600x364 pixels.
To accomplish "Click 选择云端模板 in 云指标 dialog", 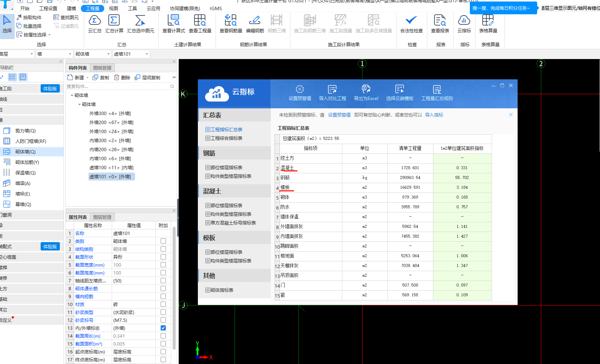I will pyautogui.click(x=400, y=93).
